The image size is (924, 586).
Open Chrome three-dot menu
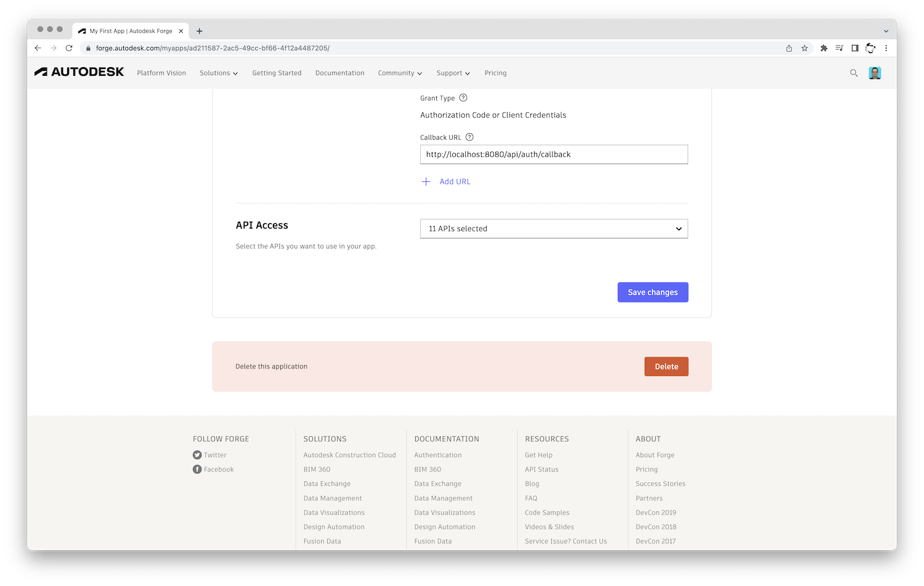click(886, 48)
